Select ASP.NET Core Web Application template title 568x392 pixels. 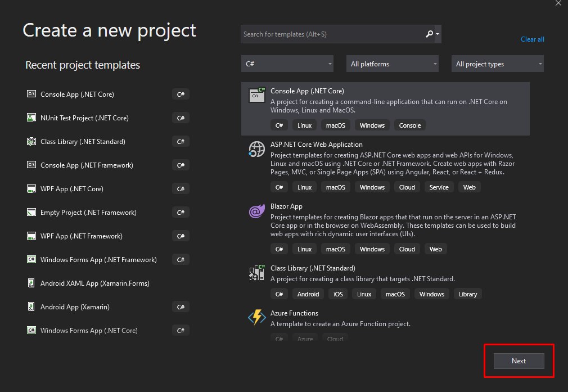coord(316,144)
